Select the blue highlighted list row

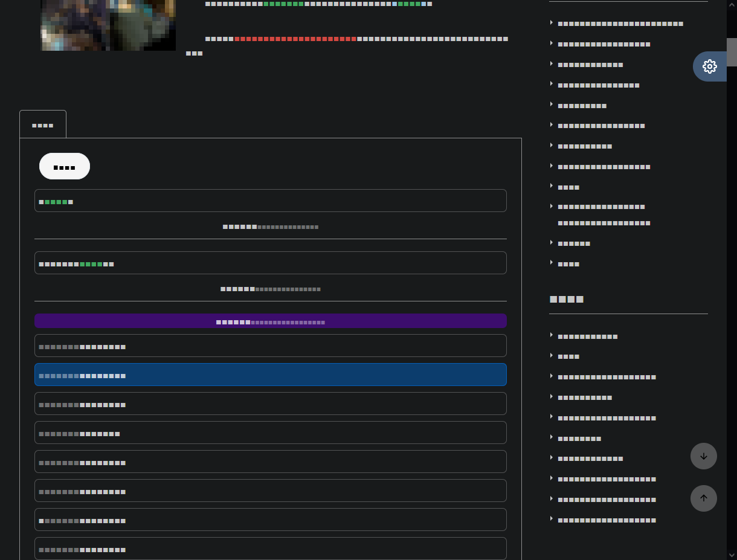tap(270, 375)
